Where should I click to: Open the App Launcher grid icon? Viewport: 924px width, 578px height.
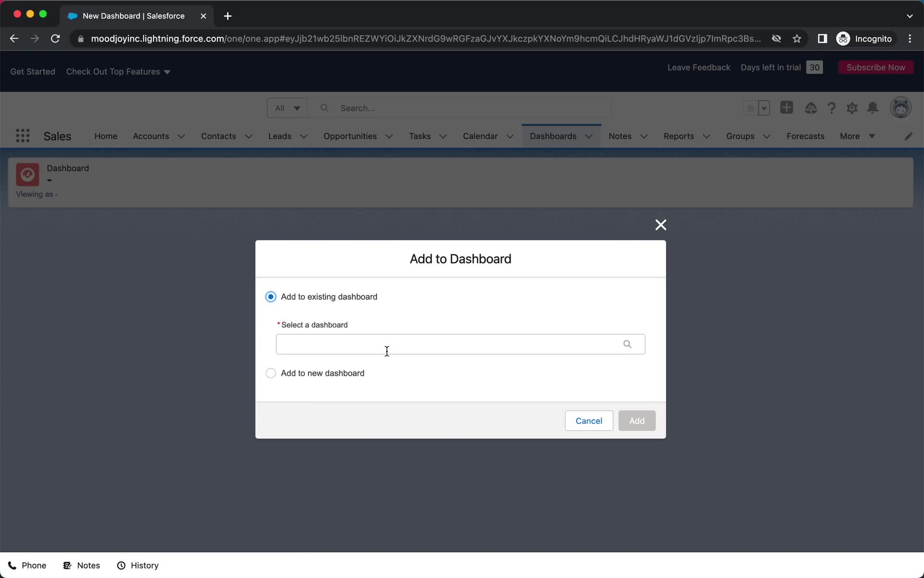23,136
